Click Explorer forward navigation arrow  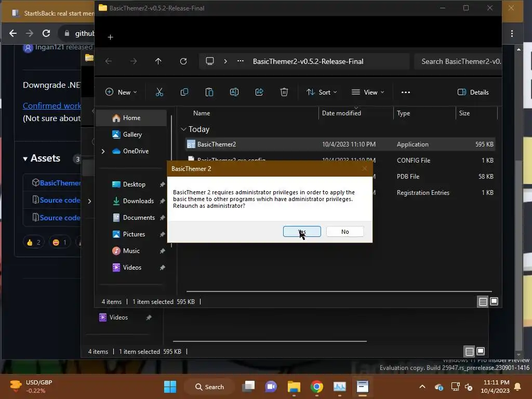tap(134, 61)
